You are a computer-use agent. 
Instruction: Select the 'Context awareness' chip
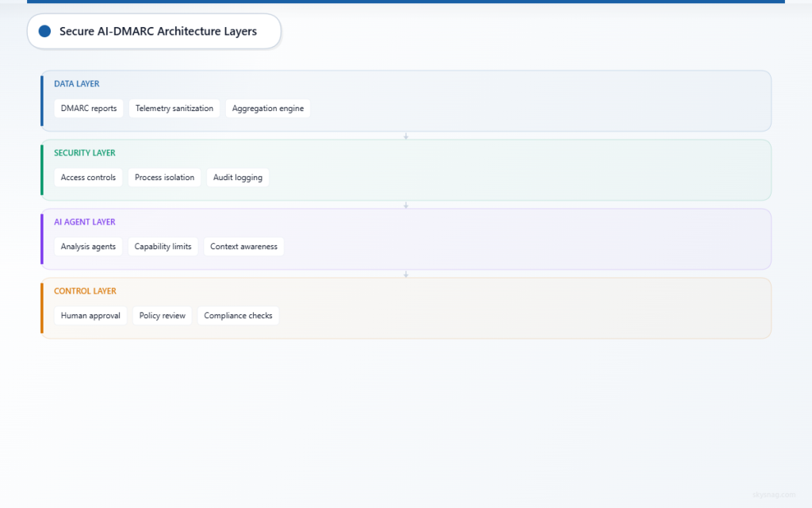pos(244,246)
